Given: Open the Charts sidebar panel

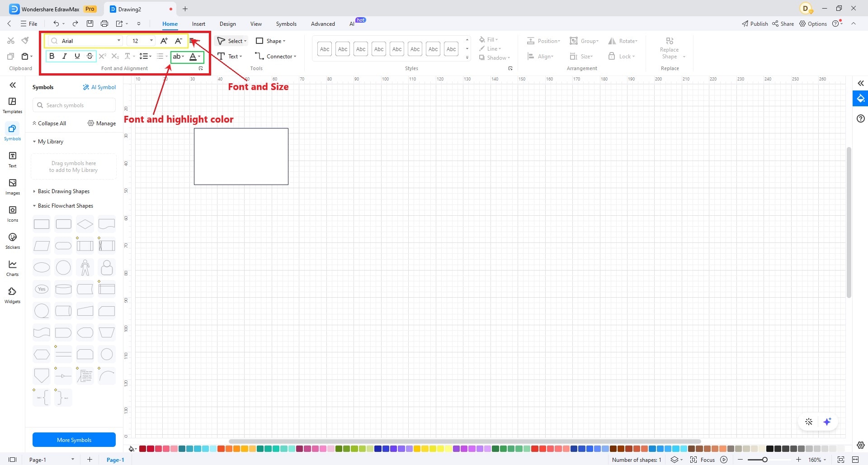Looking at the screenshot, I should pos(12,268).
